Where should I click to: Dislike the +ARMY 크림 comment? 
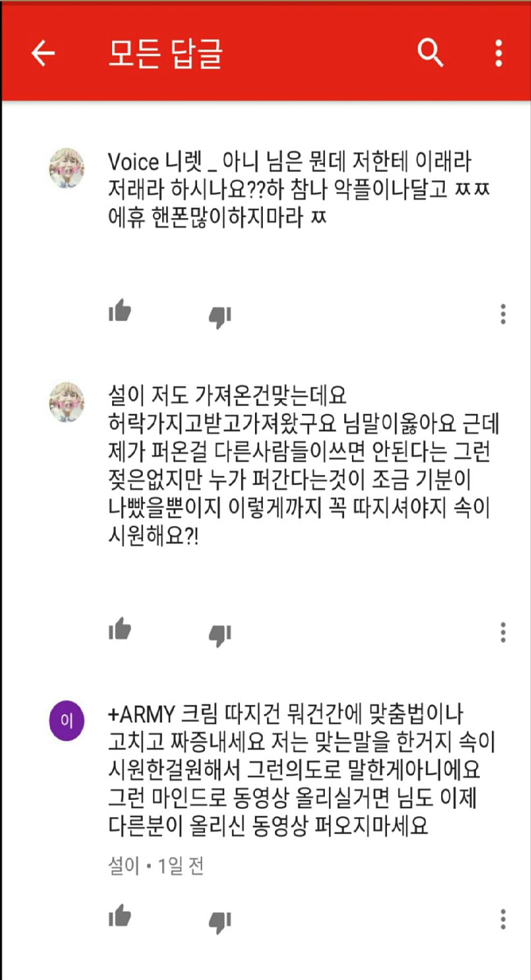220,922
